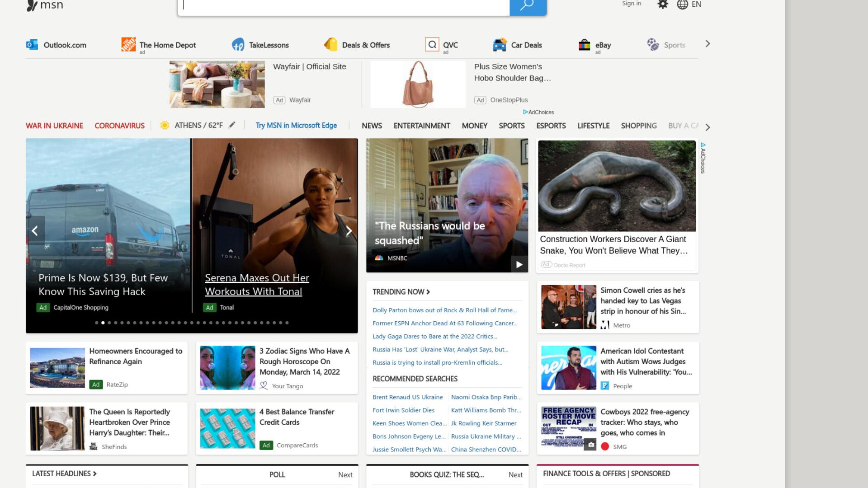Screen dimensions: 868x488
Task: Go to previous carousel slide arrow
Action: tap(35, 231)
